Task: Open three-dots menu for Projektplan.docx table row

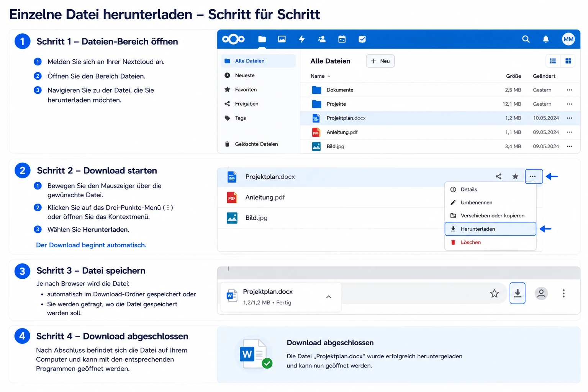Action: (570, 118)
